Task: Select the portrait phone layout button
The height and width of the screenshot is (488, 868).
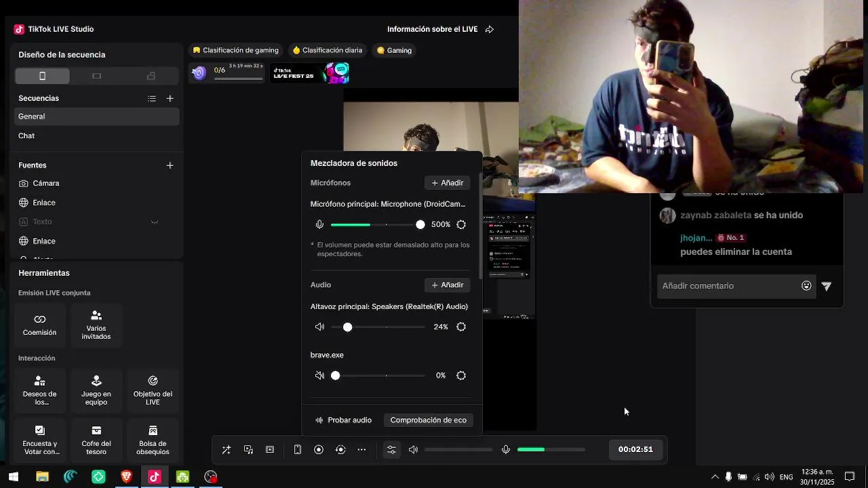Action: point(42,76)
